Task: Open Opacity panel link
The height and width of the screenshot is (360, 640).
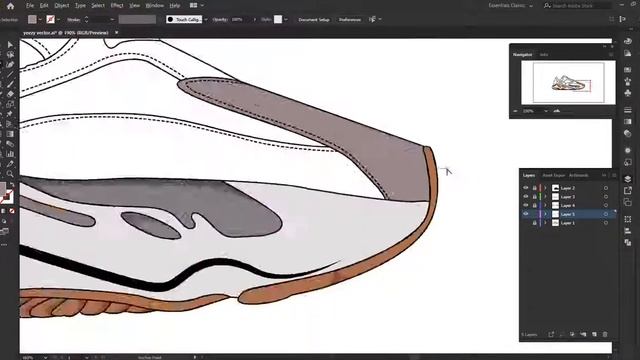Action: tap(220, 19)
